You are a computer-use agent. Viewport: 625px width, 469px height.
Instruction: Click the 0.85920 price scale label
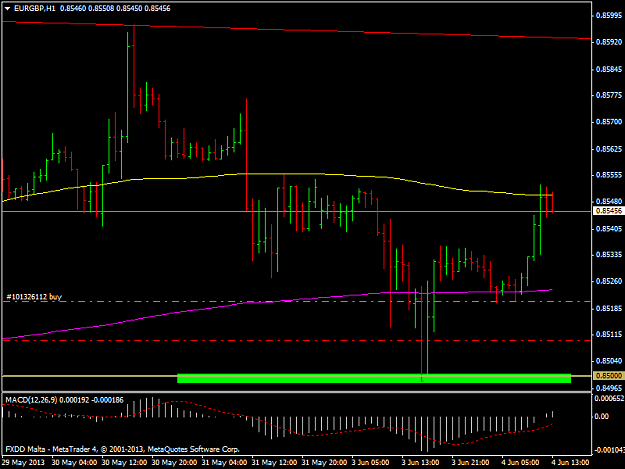[x=609, y=42]
